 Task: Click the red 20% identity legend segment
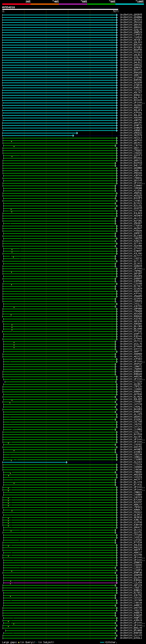(16, 4)
